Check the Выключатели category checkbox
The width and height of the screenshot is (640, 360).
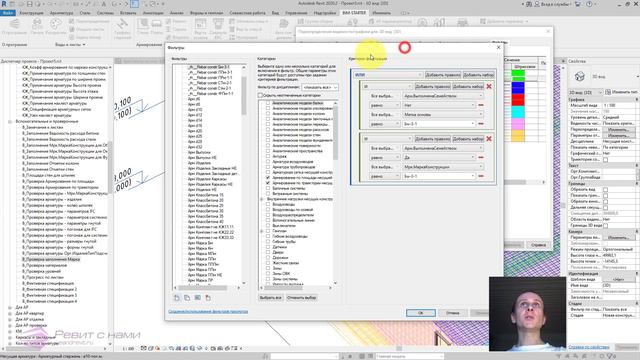click(268, 225)
